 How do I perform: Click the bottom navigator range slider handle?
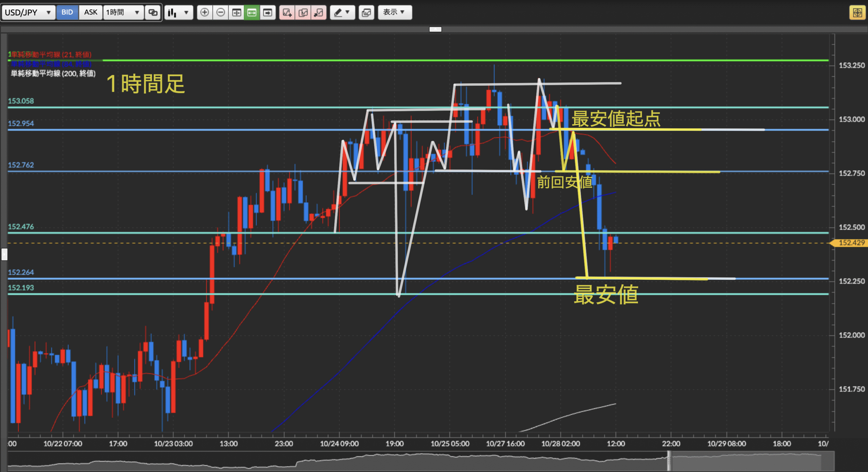pyautogui.click(x=669, y=460)
